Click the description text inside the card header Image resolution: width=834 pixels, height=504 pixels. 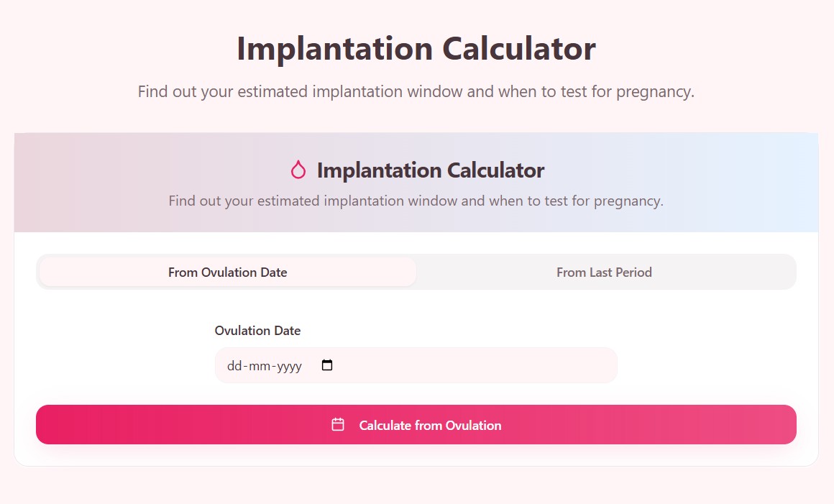pos(416,201)
